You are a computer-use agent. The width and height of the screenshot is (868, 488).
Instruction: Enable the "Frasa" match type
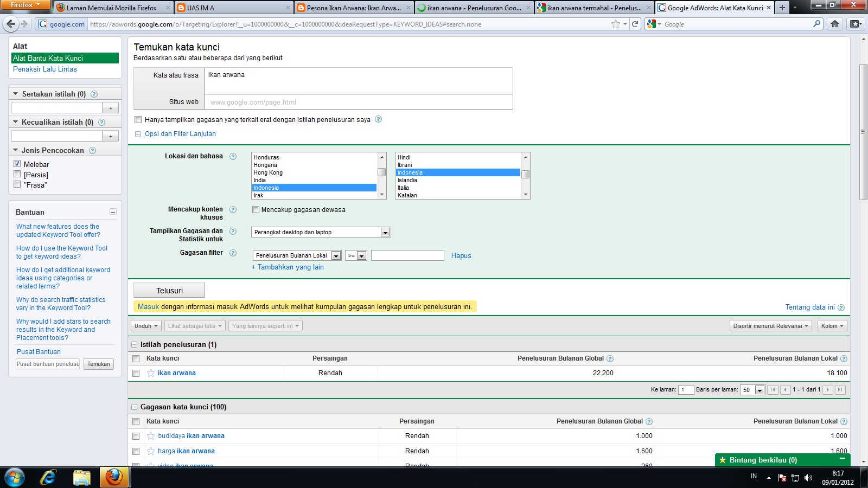(x=17, y=184)
